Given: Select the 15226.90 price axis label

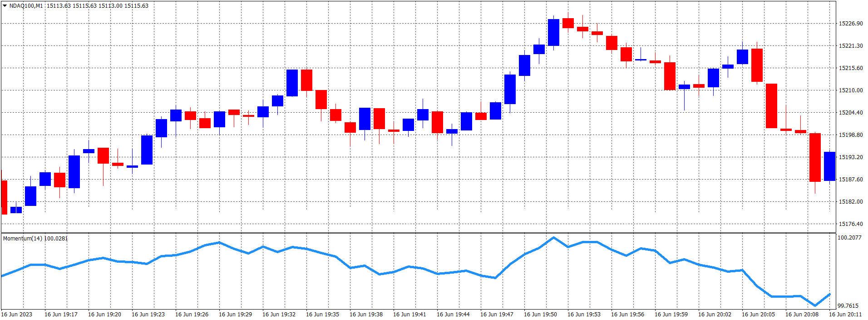Looking at the screenshot, I should [850, 24].
